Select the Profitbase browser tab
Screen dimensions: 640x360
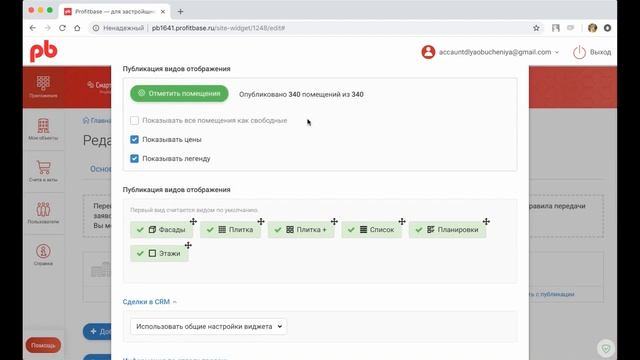point(115,11)
